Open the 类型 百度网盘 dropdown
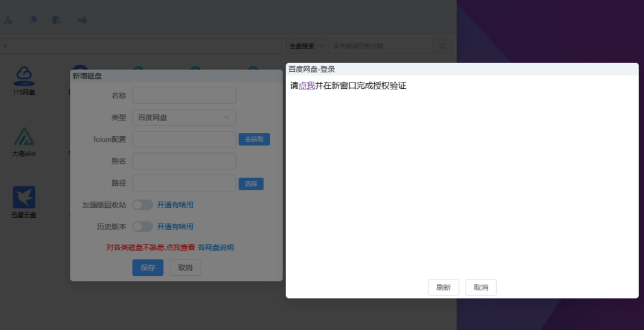 point(184,117)
